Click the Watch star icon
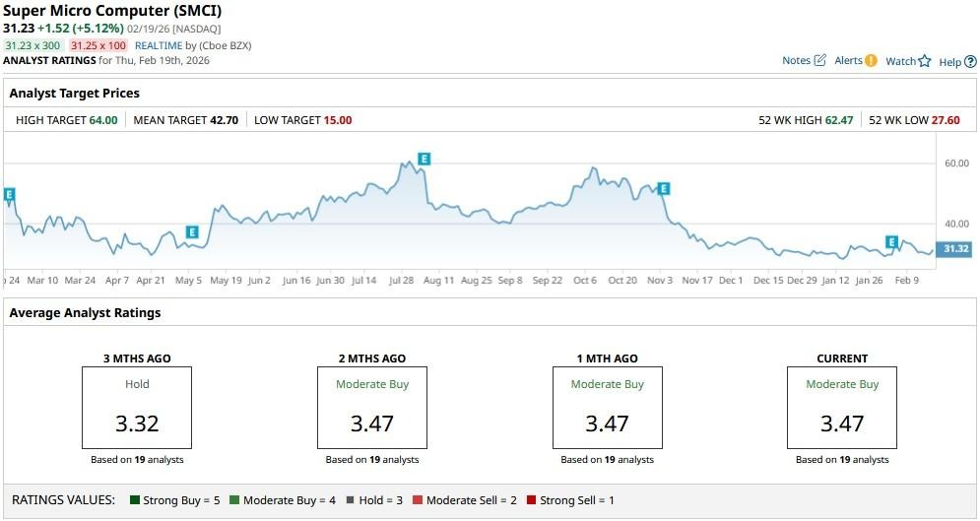The height and width of the screenshot is (521, 980). (925, 61)
